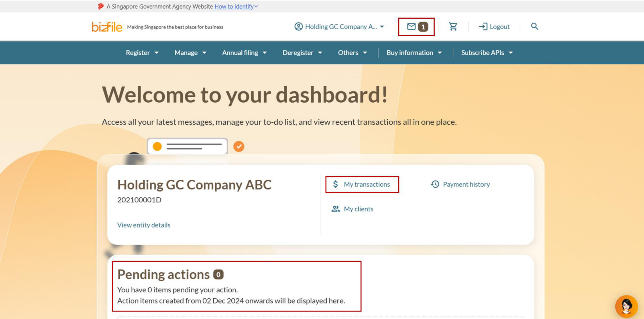Screen dimensions: 644x319
Task: Click the Annual filing dropdown arrow
Action: (x=265, y=53)
